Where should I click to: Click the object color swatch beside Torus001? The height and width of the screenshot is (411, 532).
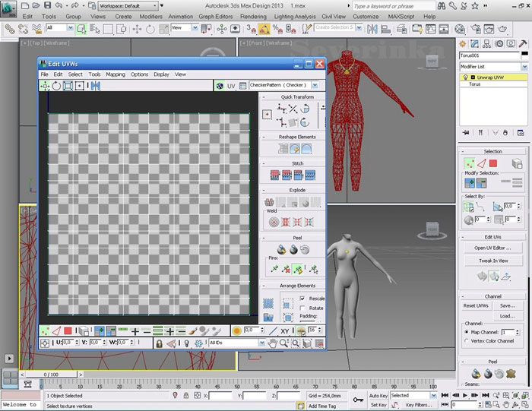click(x=524, y=55)
